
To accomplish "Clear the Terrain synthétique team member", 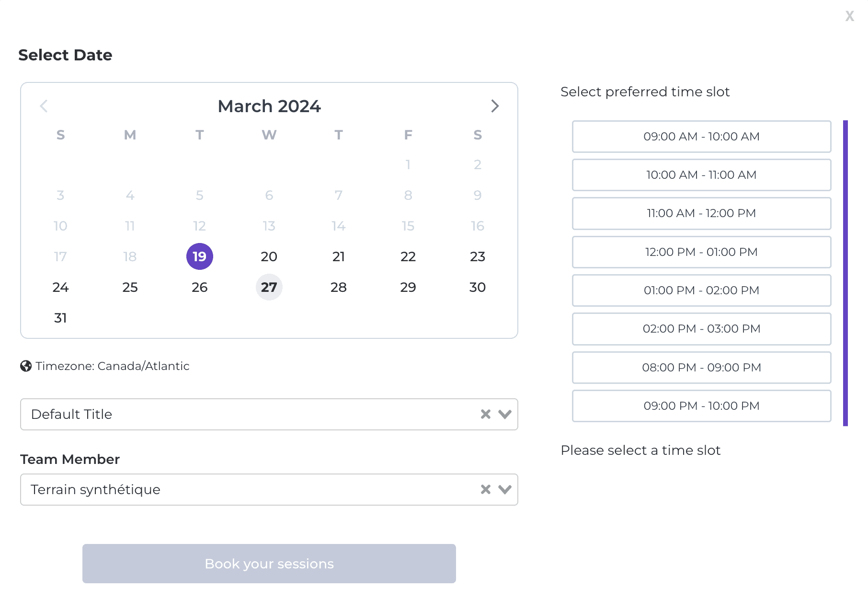I will click(485, 489).
